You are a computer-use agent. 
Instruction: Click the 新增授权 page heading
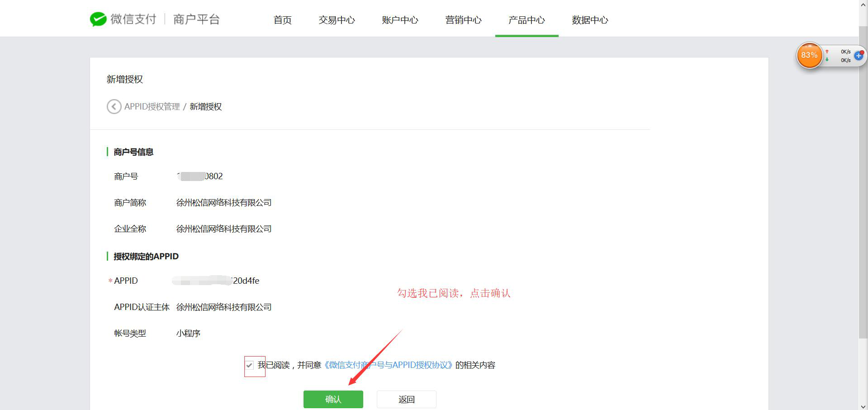125,79
